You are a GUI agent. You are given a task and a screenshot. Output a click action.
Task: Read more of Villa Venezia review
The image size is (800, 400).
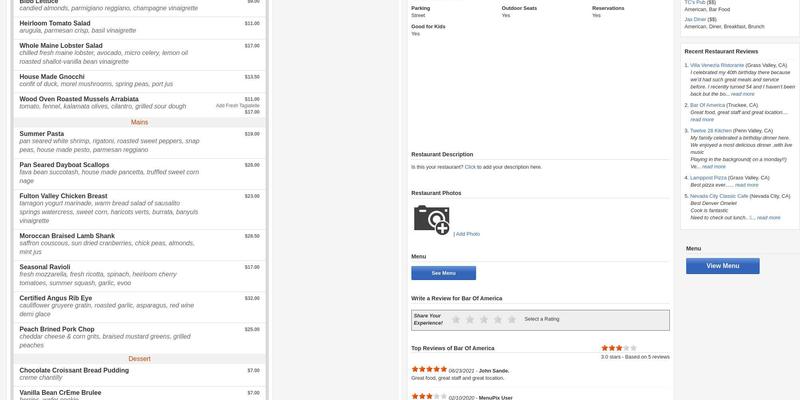pos(742,94)
